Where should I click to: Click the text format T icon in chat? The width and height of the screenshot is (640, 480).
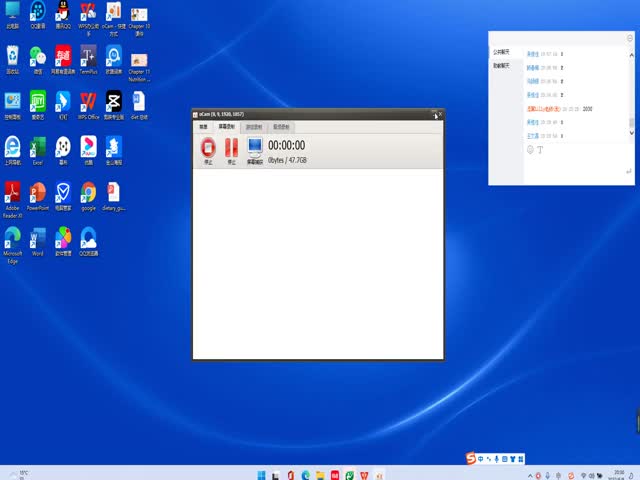click(540, 150)
